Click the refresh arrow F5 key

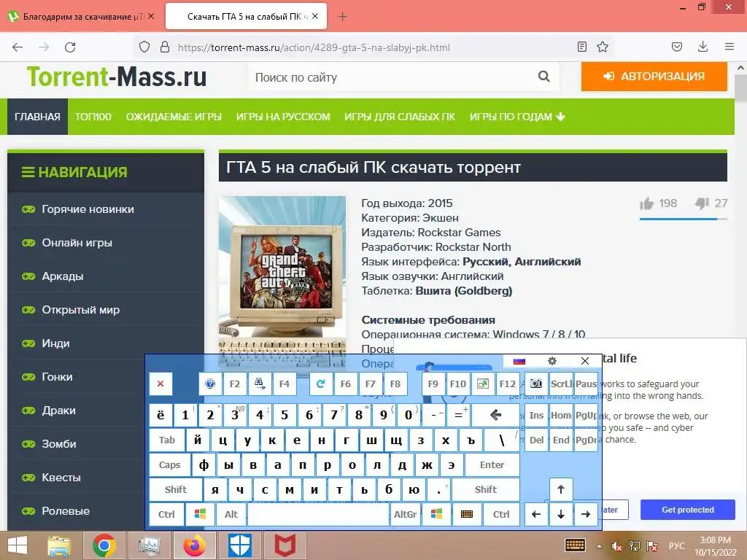321,384
